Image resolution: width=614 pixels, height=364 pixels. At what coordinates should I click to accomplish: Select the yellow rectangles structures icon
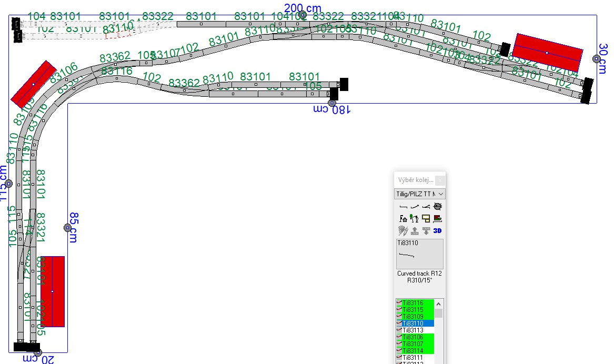426,218
